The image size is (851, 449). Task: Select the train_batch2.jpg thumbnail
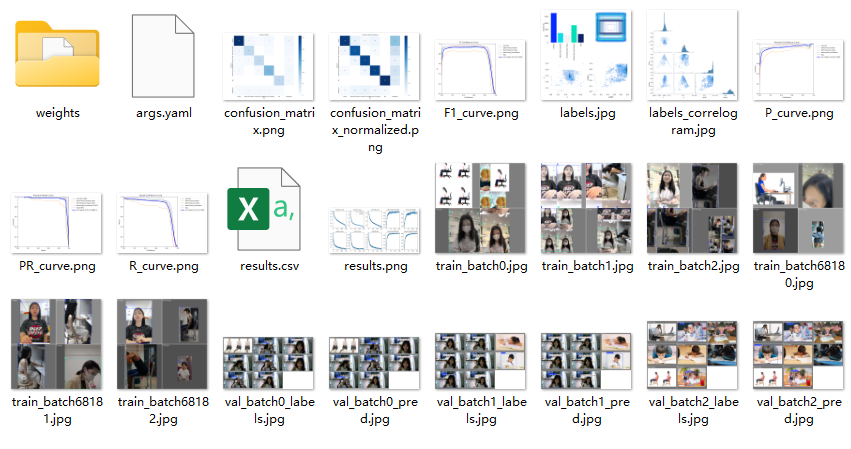692,208
